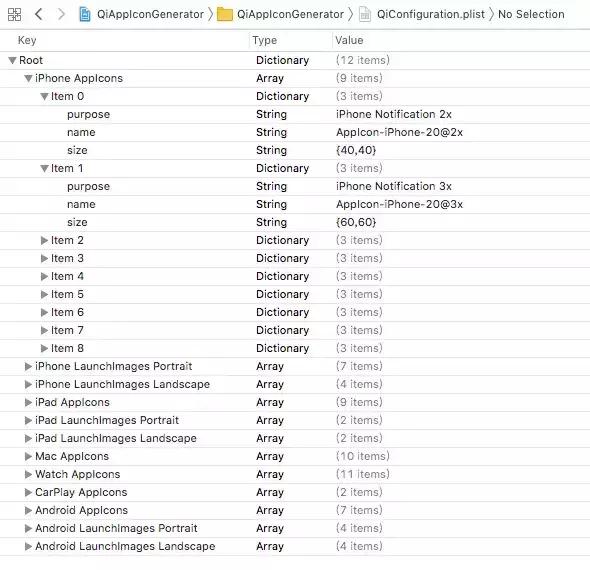Select the Item 8 key label

point(67,348)
